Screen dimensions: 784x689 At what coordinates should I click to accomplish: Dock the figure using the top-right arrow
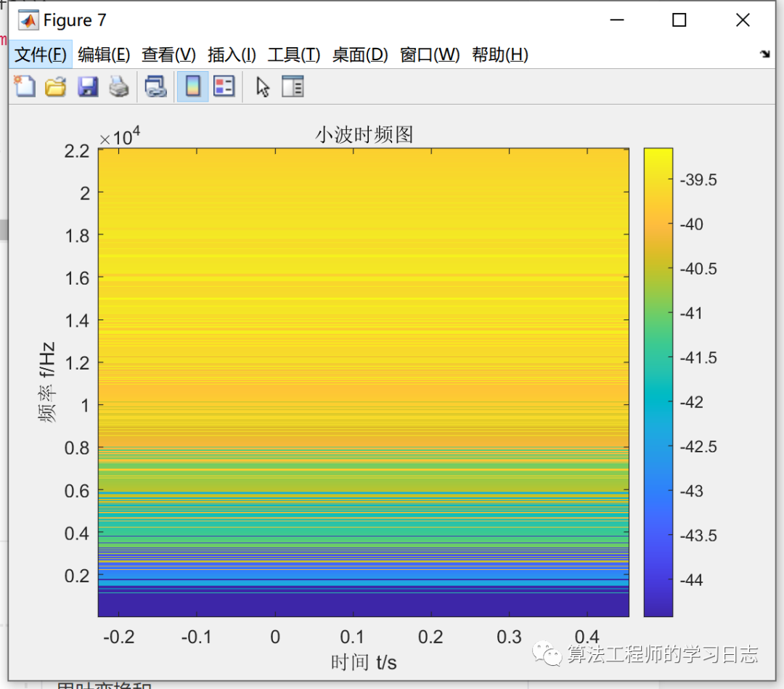(765, 54)
